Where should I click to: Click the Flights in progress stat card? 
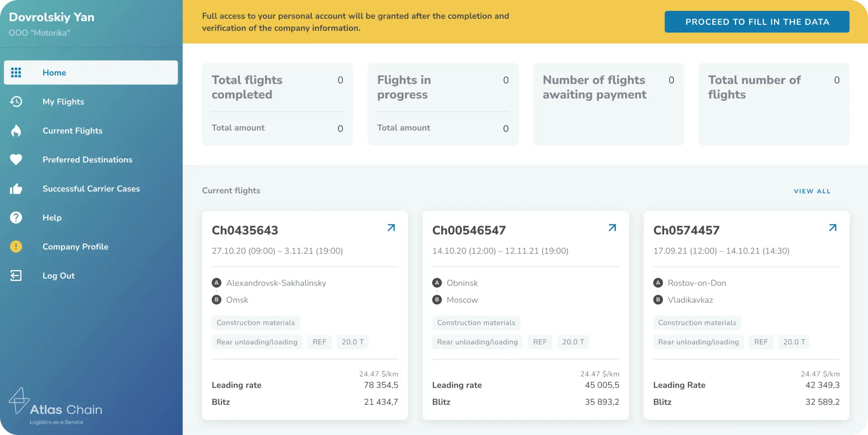coord(443,104)
